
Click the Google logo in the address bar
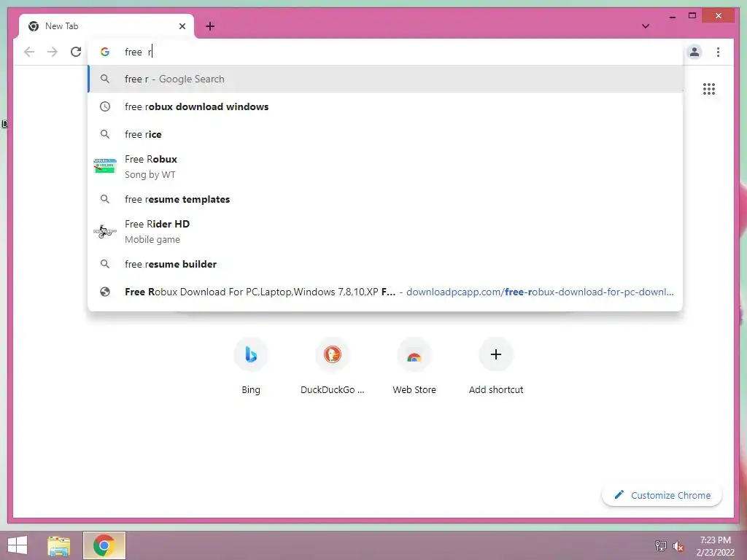105,52
